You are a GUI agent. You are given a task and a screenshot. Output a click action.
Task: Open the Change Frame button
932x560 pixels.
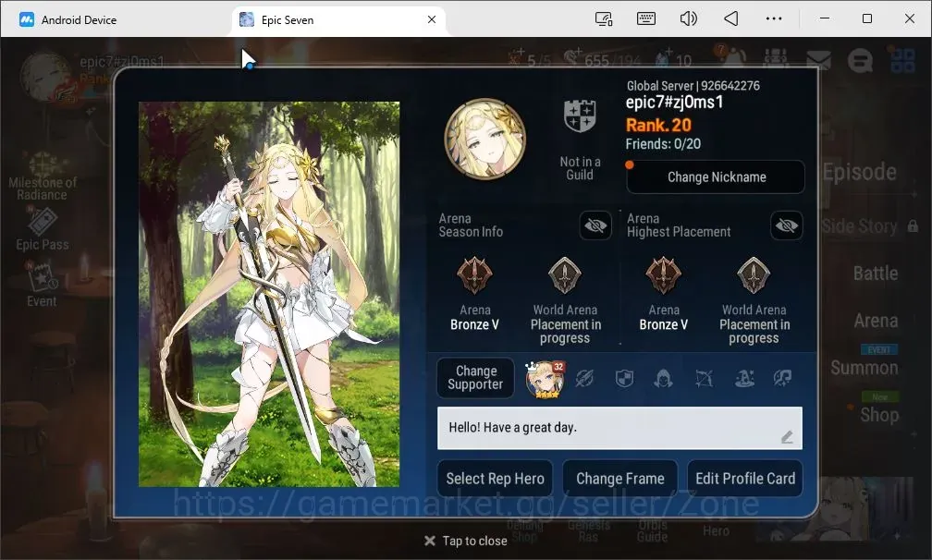pyautogui.click(x=619, y=478)
